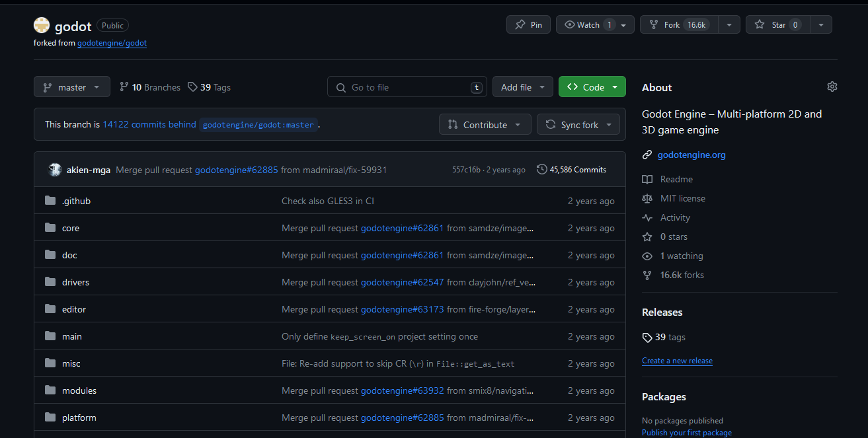The image size is (868, 438).
Task: Click the tag icon next to 39 Tags
Action: click(192, 87)
